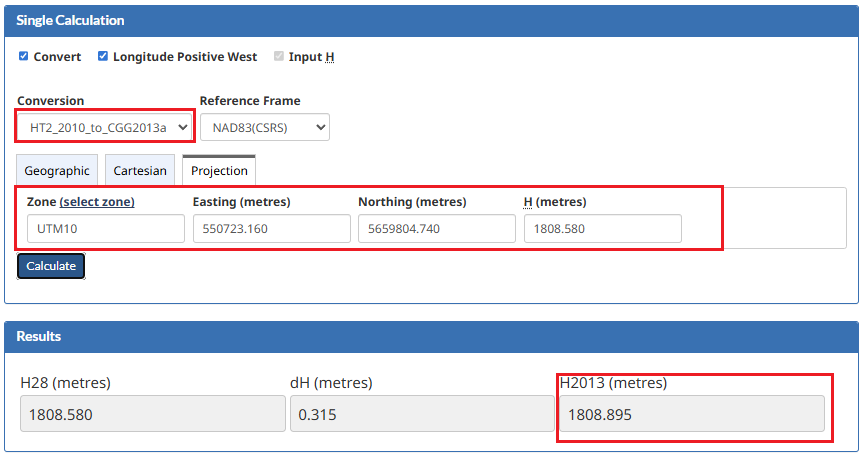The image size is (865, 460).
Task: Click the Input H checkbox
Action: tap(279, 57)
